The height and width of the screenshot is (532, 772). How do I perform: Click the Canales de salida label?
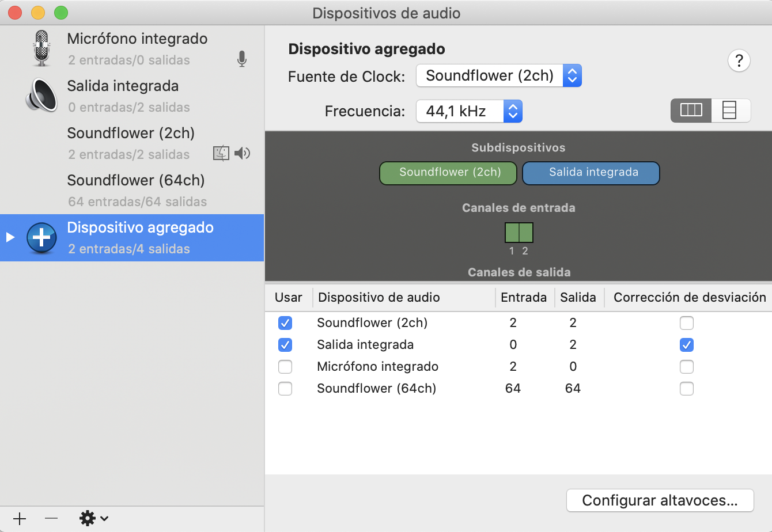tap(519, 272)
